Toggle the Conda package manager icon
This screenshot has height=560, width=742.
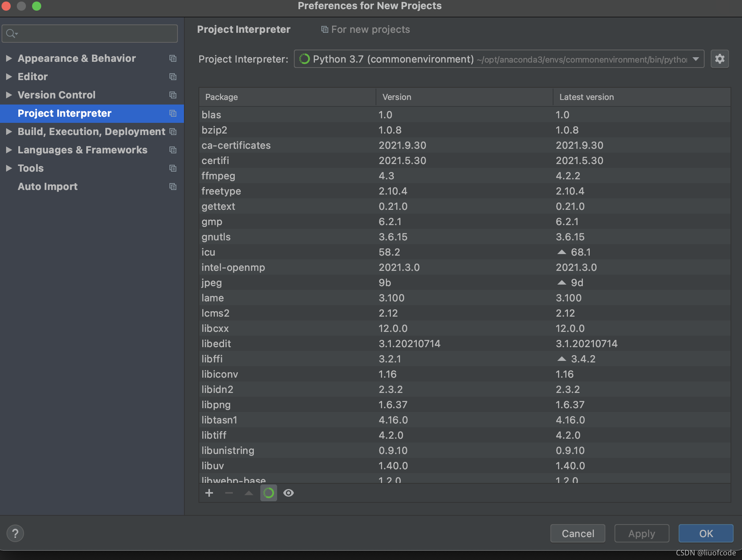click(269, 493)
